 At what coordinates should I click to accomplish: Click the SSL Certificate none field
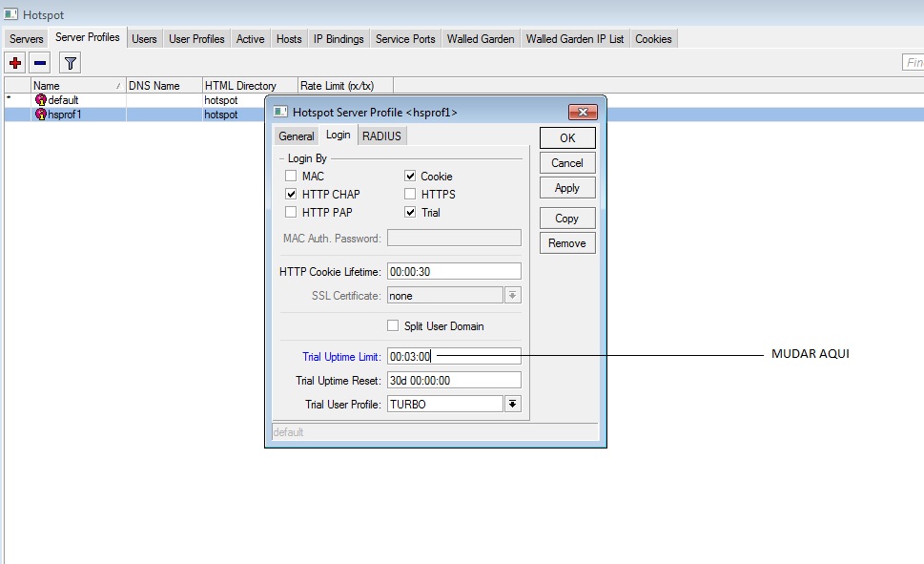445,295
